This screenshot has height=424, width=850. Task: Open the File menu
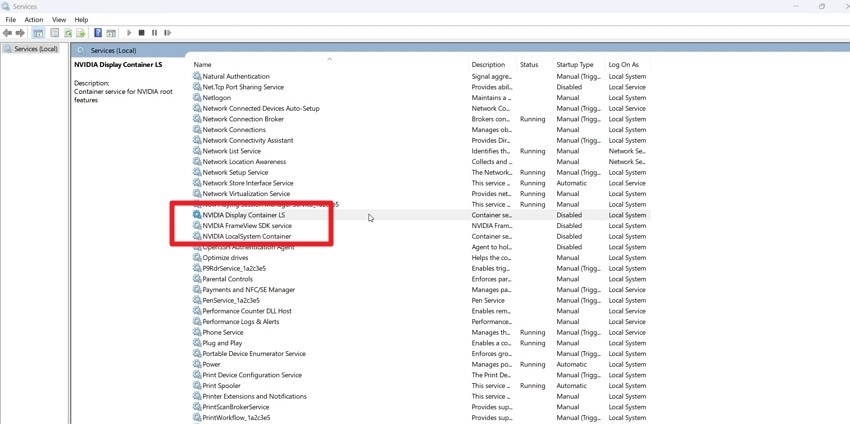tap(11, 20)
